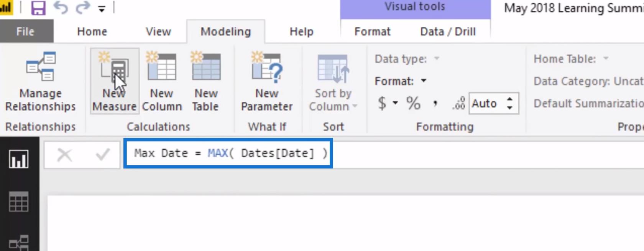Cancel formula with the X button

(64, 155)
